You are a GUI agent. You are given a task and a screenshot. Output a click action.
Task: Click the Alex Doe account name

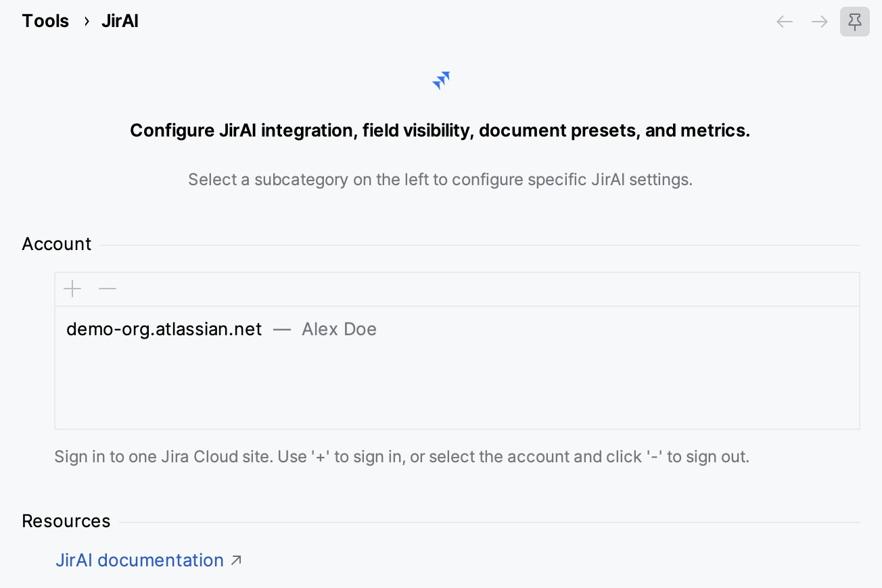coord(339,329)
